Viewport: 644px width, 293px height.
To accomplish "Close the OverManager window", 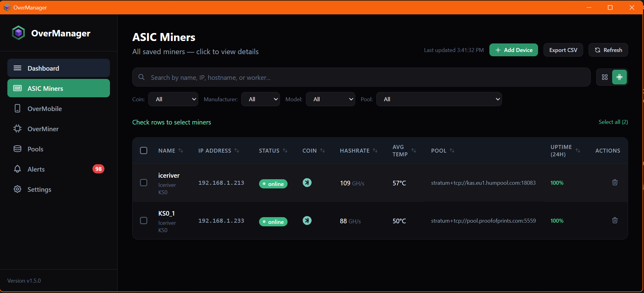I will 632,7.
